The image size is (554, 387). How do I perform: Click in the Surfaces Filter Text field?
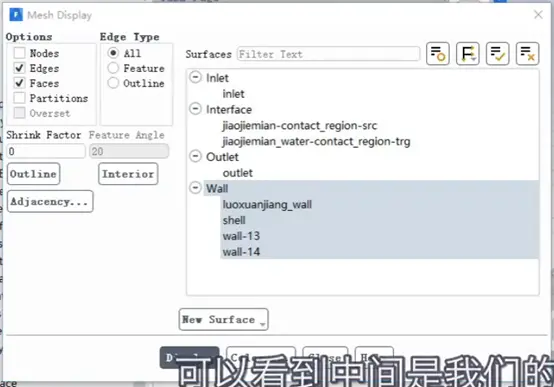328,54
